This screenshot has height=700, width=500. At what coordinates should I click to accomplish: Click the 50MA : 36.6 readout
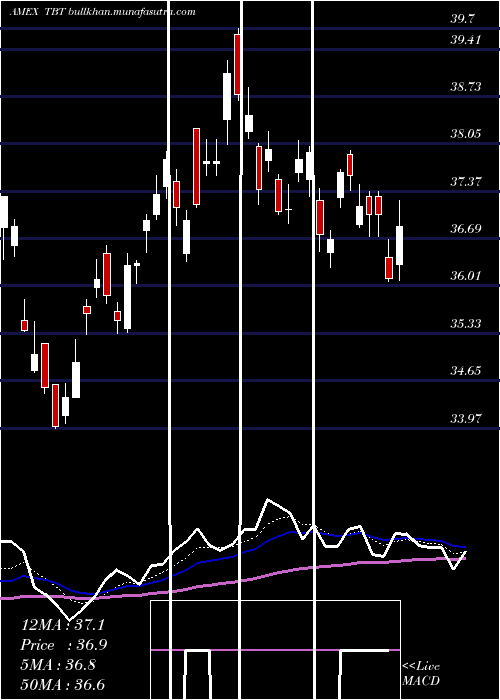[62, 684]
